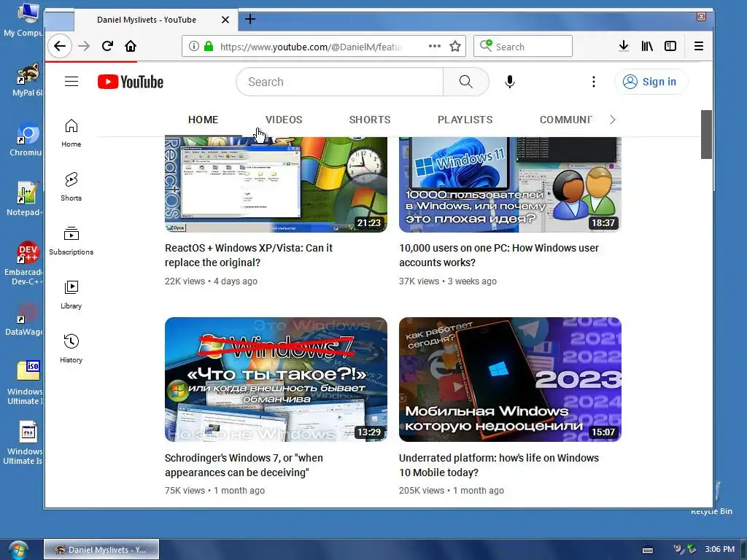The height and width of the screenshot is (560, 747).
Task: Click the taskbar clock showing 3:06 PM
Action: (719, 550)
